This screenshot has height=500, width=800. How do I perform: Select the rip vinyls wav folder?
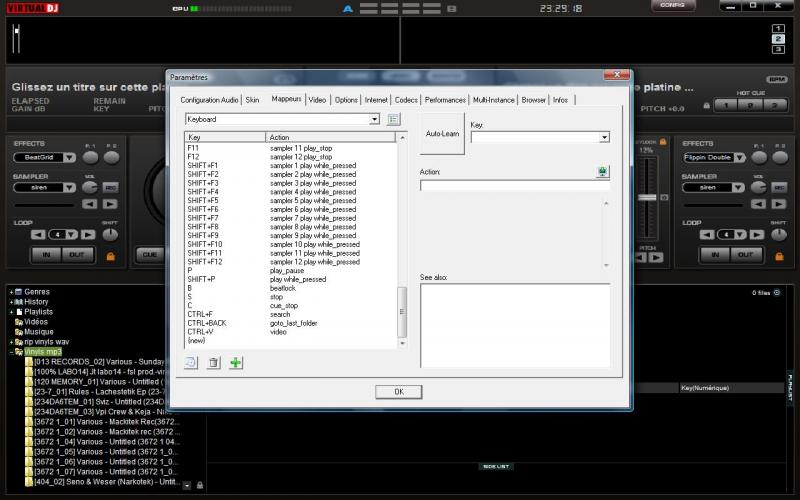(x=46, y=342)
